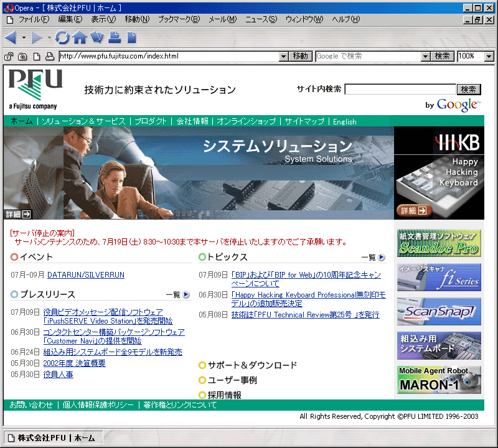Screen dimensions: 498x448
Task: Click the topics list arrow icon
Action: [382, 257]
